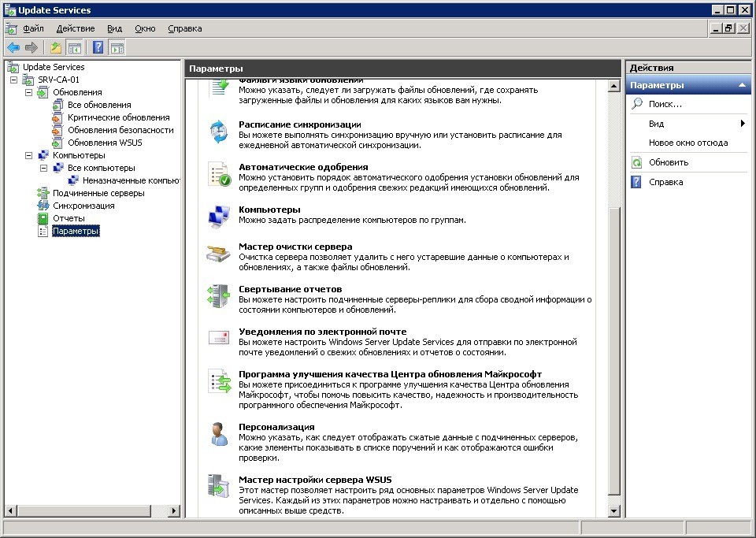This screenshot has width=756, height=538.
Task: Open Расписание синхронизации setting
Action: [300, 124]
